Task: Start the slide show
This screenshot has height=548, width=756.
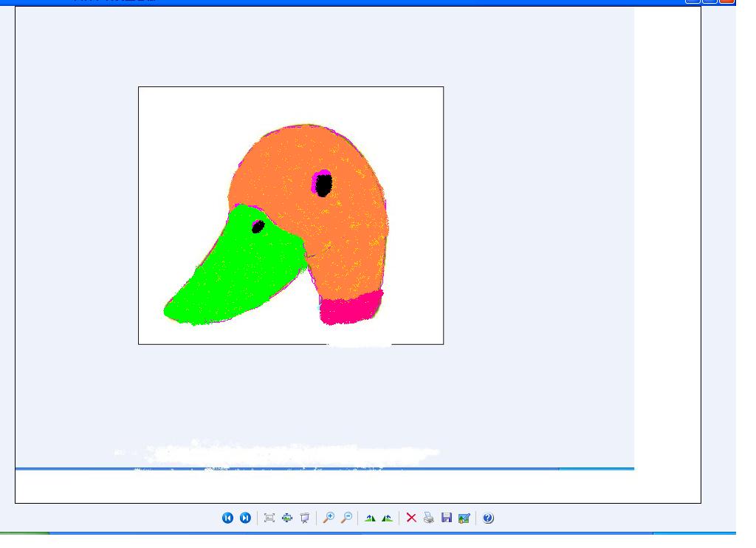Action: (305, 518)
